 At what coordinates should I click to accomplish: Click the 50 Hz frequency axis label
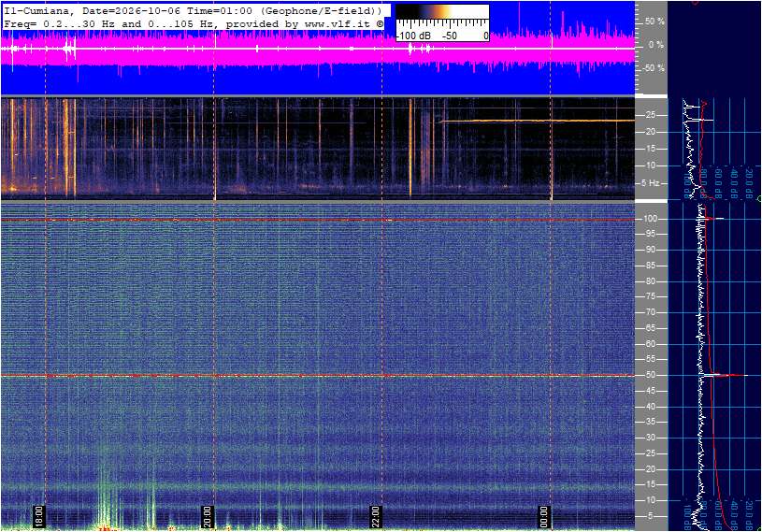click(650, 375)
